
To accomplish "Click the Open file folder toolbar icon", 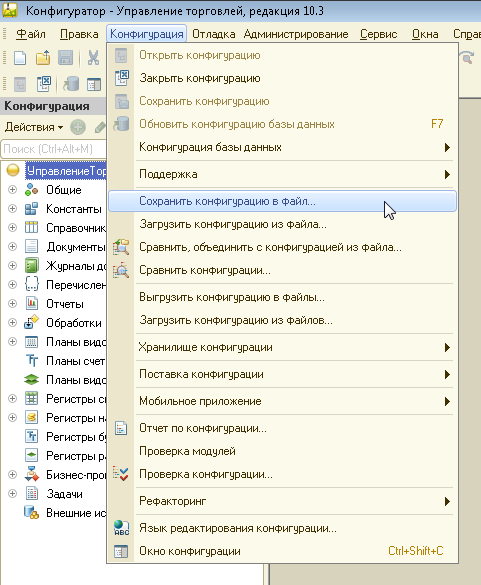I will (x=43, y=58).
